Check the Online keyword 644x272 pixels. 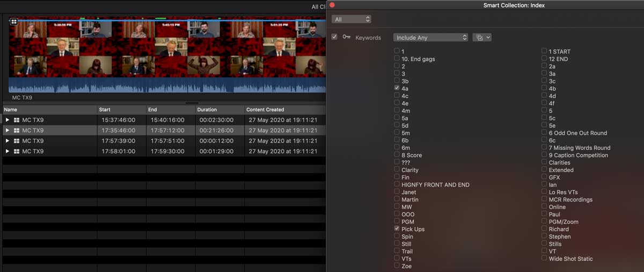tap(544, 206)
